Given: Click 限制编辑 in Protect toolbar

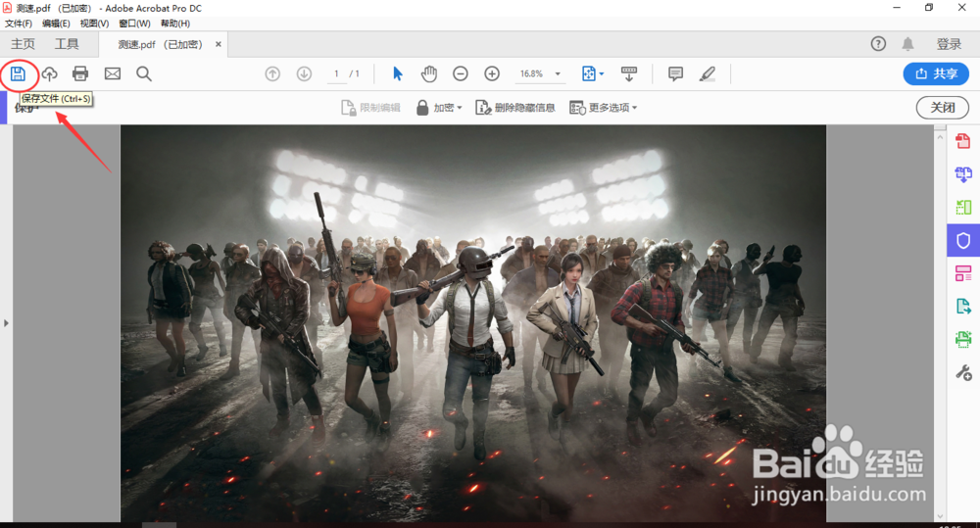Looking at the screenshot, I should 370,108.
